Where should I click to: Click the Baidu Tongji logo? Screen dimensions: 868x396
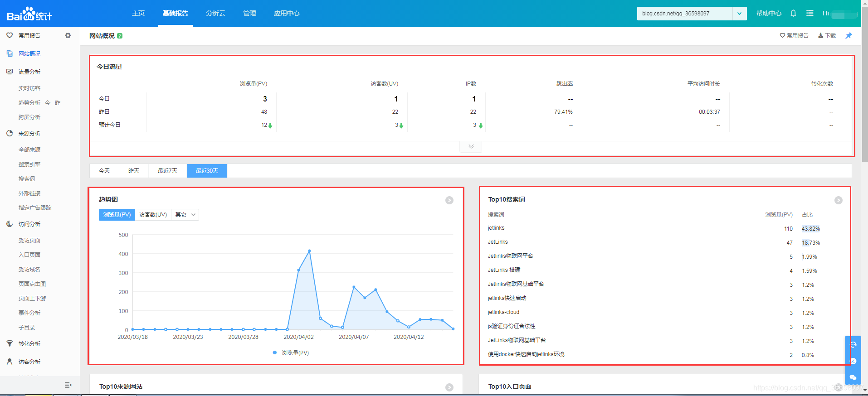tap(29, 14)
